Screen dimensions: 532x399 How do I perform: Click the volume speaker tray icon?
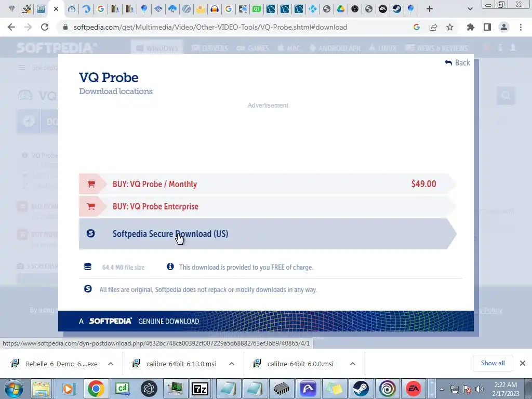click(x=479, y=389)
